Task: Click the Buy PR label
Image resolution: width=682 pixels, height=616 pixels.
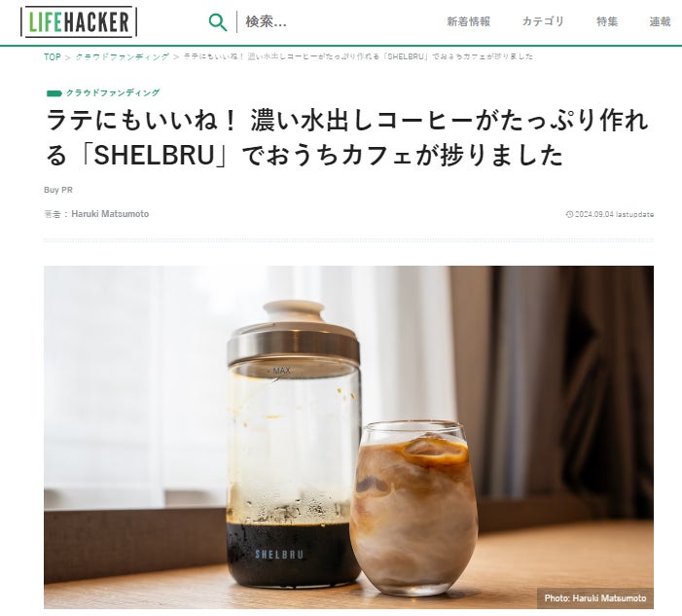Action: (58, 190)
